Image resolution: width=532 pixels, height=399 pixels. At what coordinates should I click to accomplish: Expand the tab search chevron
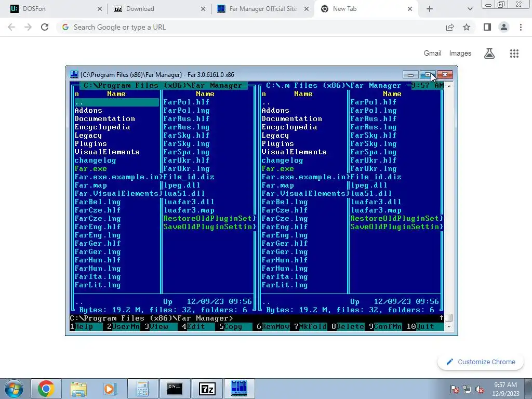click(470, 9)
